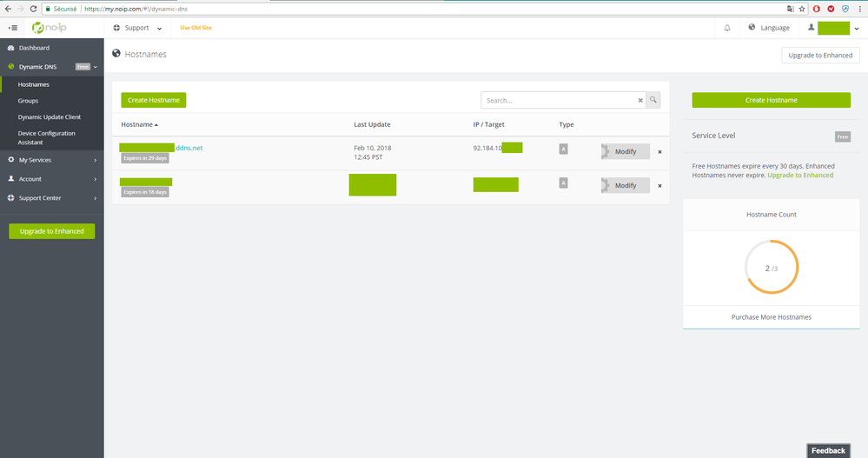Expand the Account sidebar section
The height and width of the screenshot is (458, 868).
(51, 179)
